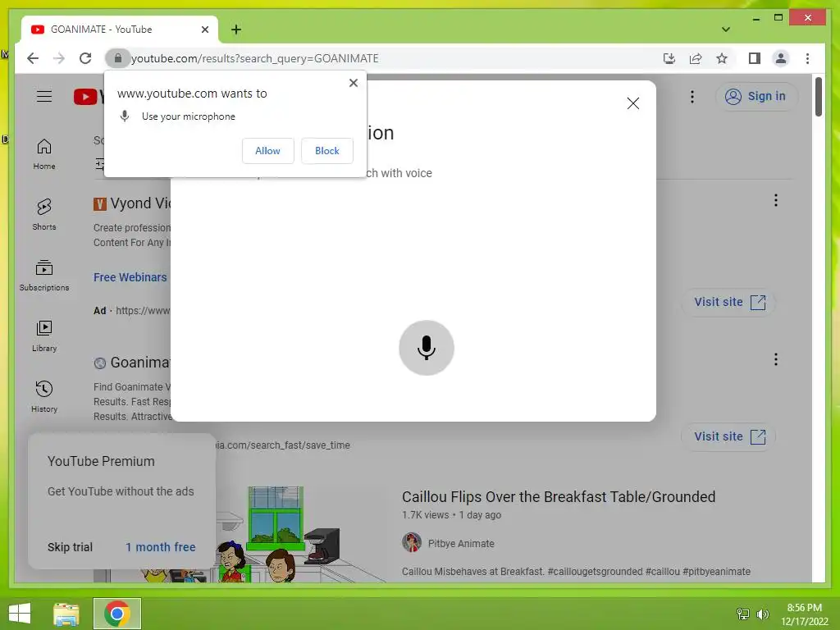Open Caillou Flips Over the Breakfast Table video

coord(559,496)
